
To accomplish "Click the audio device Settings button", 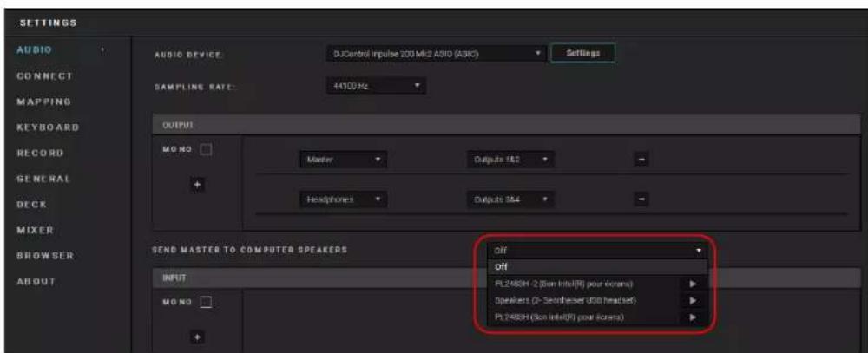I will [x=583, y=54].
